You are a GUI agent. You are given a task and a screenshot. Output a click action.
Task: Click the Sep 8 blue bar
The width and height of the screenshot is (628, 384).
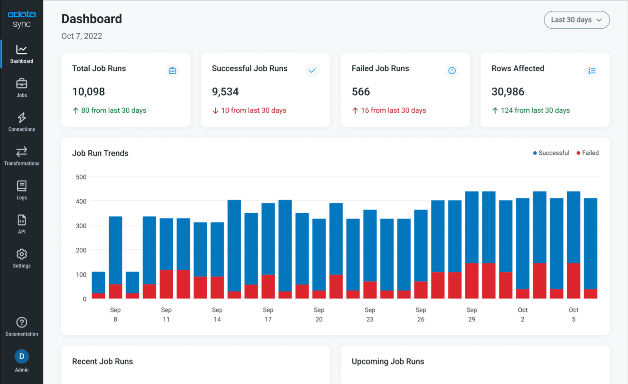point(115,250)
